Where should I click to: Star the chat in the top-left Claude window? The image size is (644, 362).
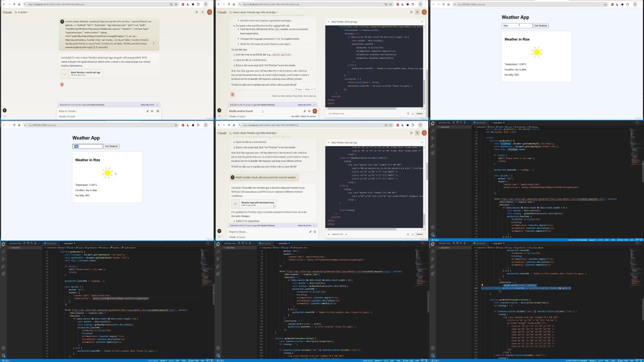click(x=196, y=12)
